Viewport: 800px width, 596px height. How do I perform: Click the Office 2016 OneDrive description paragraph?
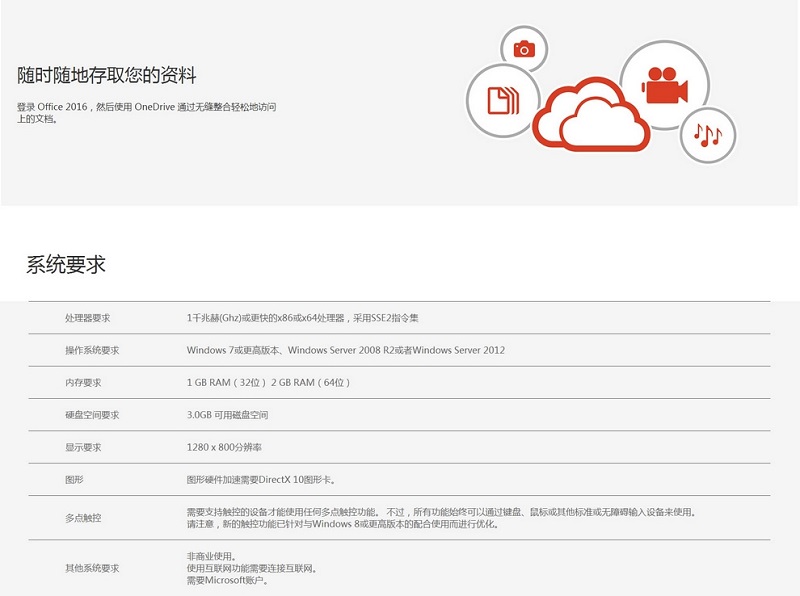click(145, 112)
